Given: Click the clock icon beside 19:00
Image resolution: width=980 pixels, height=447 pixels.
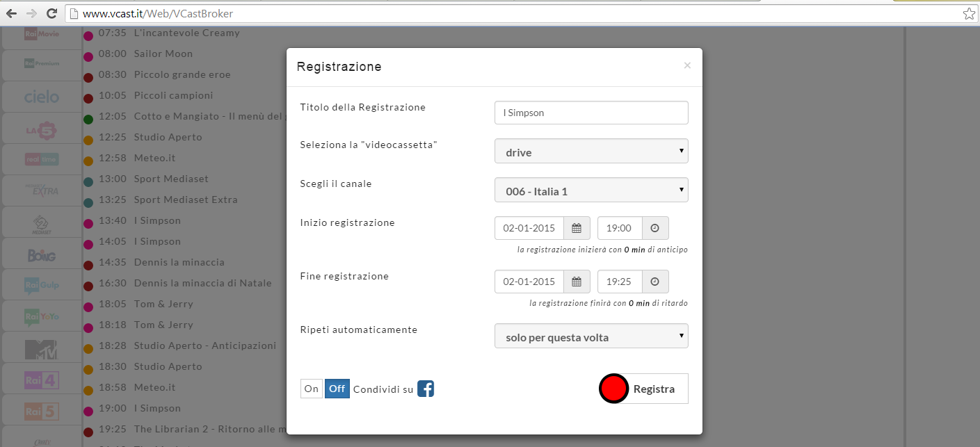Looking at the screenshot, I should point(655,228).
